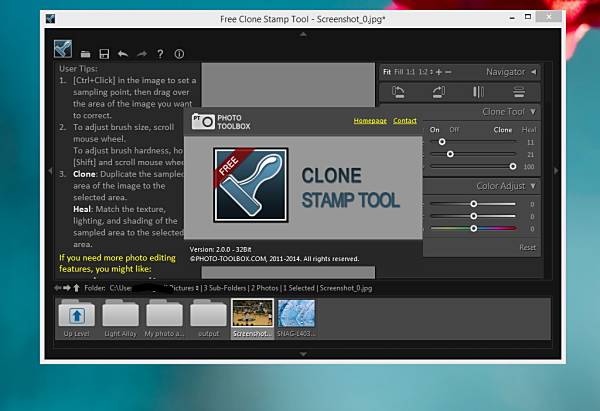Collapse the Color Adjust section
Image resolution: width=600 pixels, height=411 pixels.
[533, 186]
